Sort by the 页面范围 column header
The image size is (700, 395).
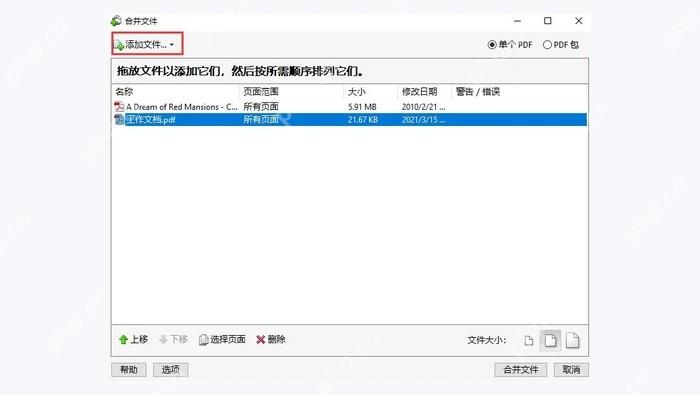tap(261, 91)
